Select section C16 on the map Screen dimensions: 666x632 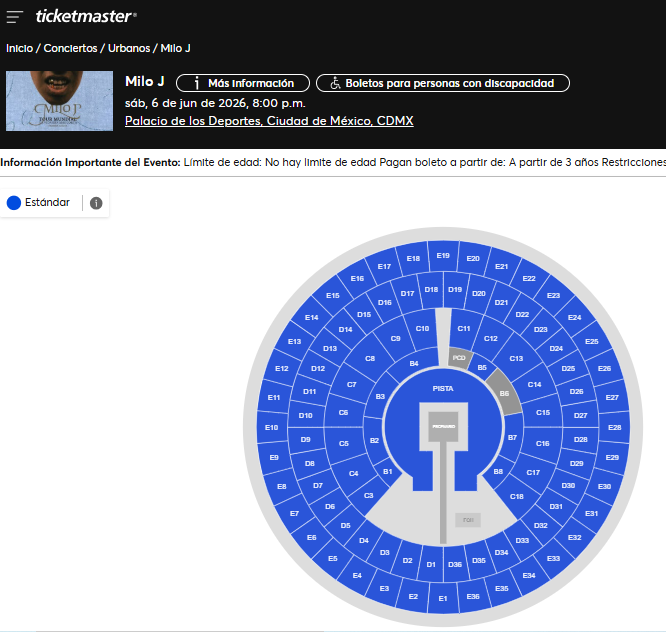tap(542, 443)
